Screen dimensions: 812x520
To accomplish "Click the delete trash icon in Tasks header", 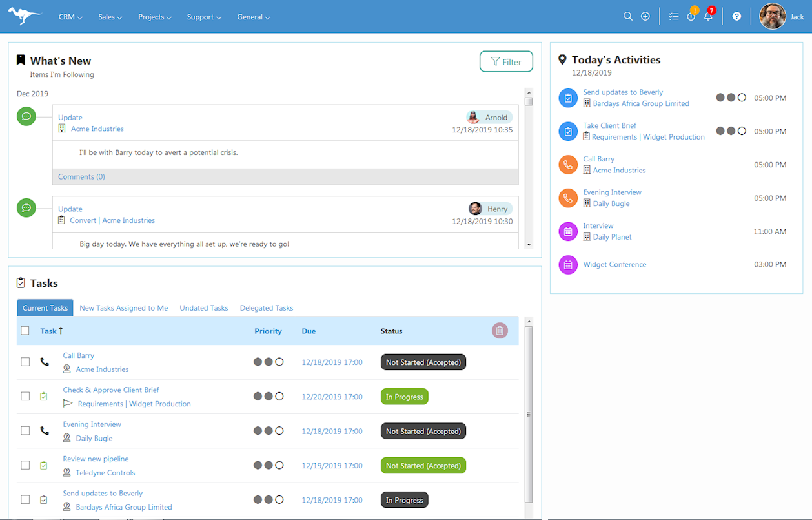I will tap(500, 331).
